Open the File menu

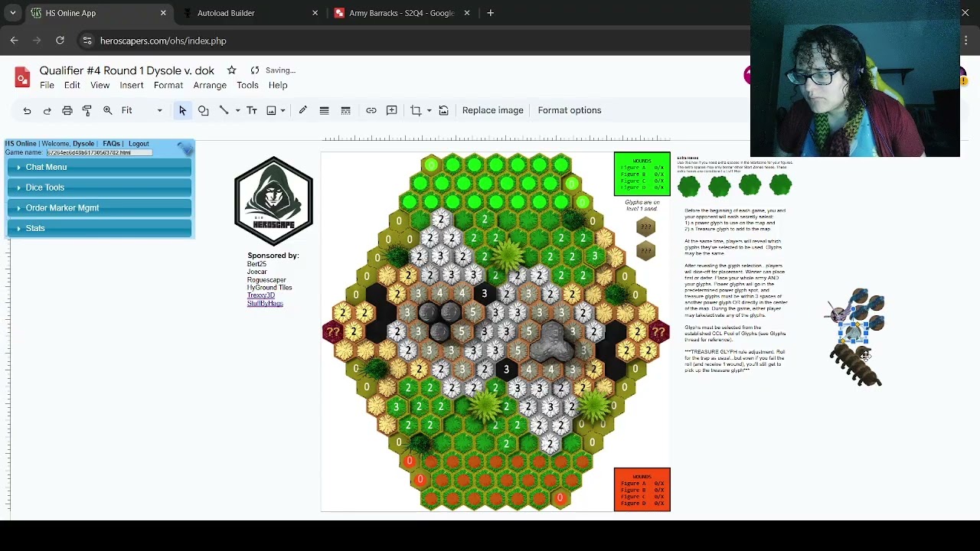pyautogui.click(x=47, y=85)
